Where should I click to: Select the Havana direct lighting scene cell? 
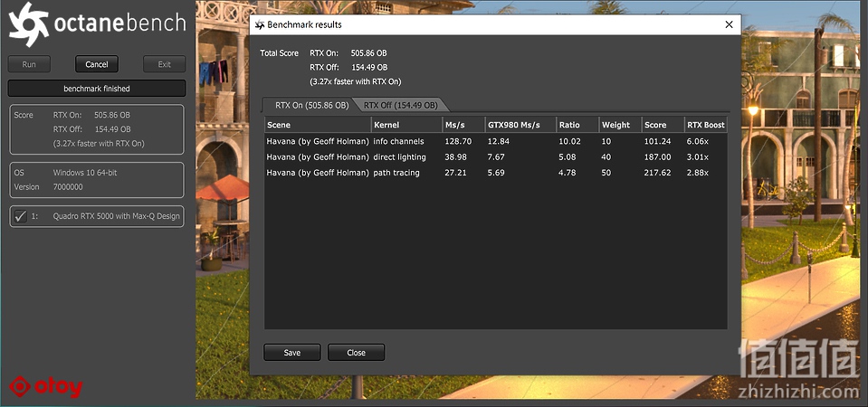[x=318, y=157]
